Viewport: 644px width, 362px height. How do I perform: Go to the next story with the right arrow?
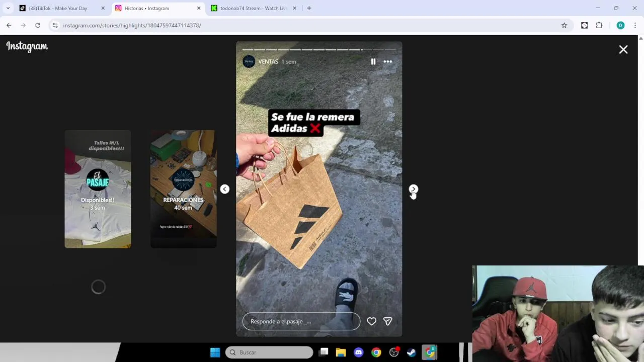coord(413,189)
